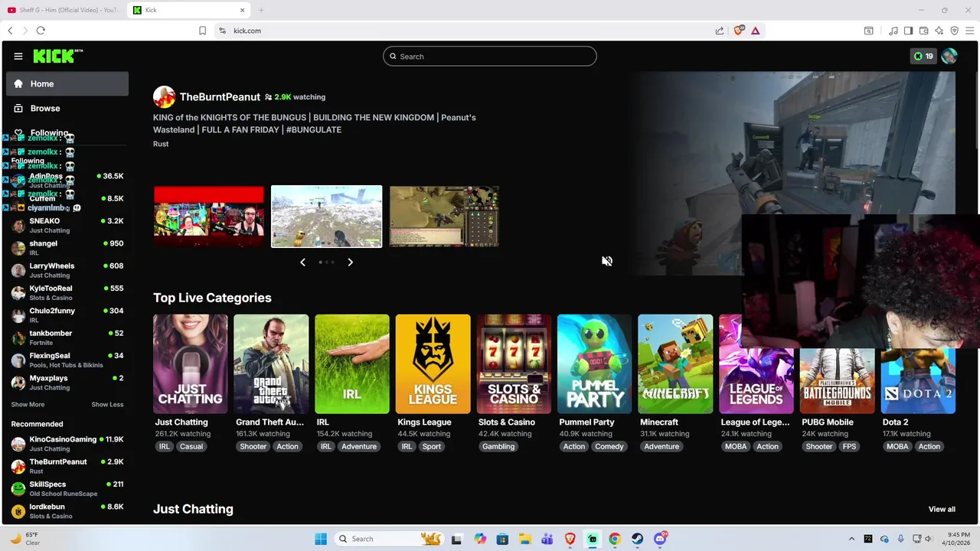Open Google Chrome from the taskbar
Viewport: 980px width, 551px height.
[615, 539]
